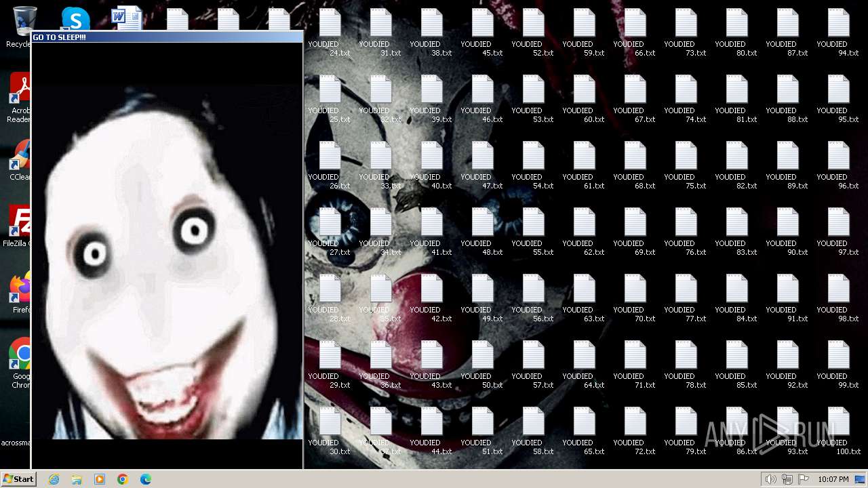Select the YOUDIED 71.txt file
868x488 pixels.
point(635,365)
